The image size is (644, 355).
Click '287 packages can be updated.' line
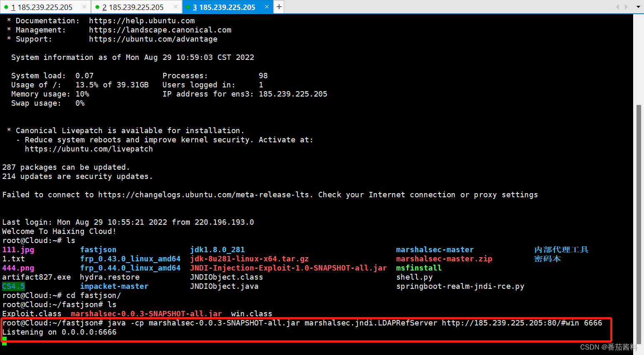coord(66,167)
